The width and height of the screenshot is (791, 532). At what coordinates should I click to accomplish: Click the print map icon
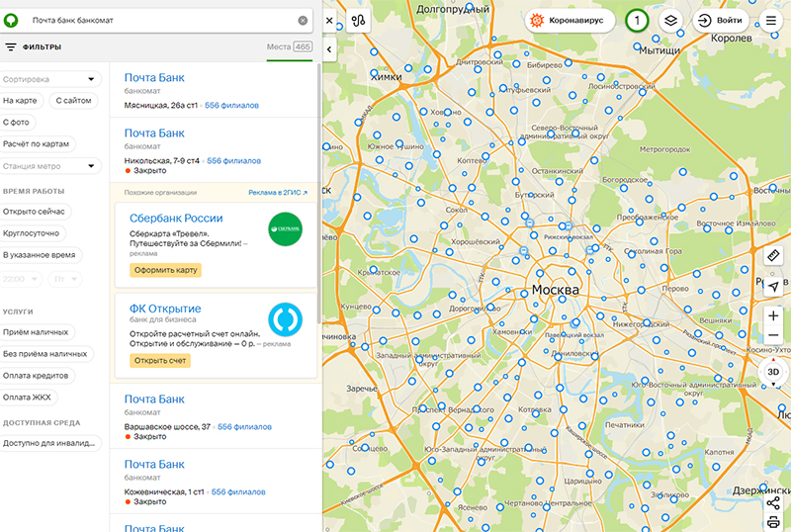point(773,522)
